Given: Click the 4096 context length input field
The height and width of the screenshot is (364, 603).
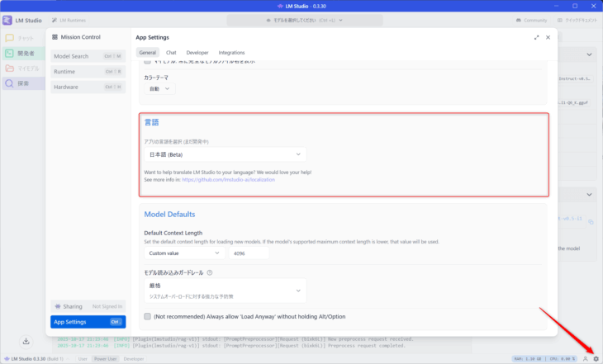Looking at the screenshot, I should [248, 253].
